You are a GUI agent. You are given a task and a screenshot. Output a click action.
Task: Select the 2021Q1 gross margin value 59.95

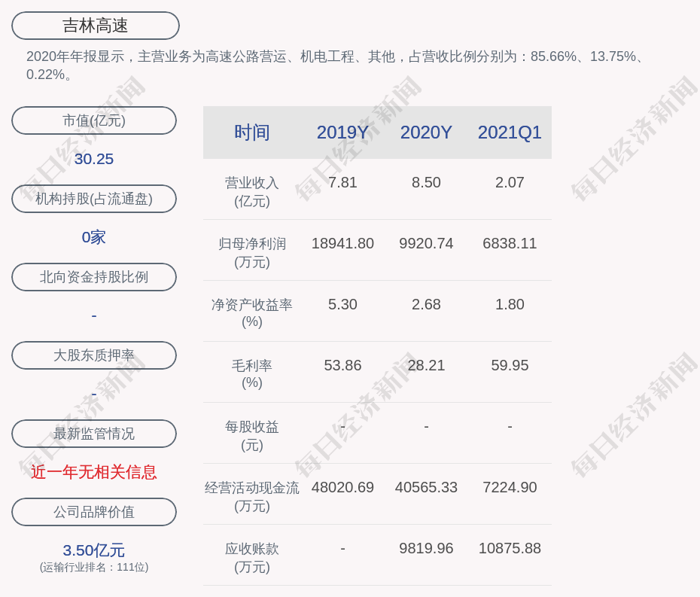[x=510, y=366]
